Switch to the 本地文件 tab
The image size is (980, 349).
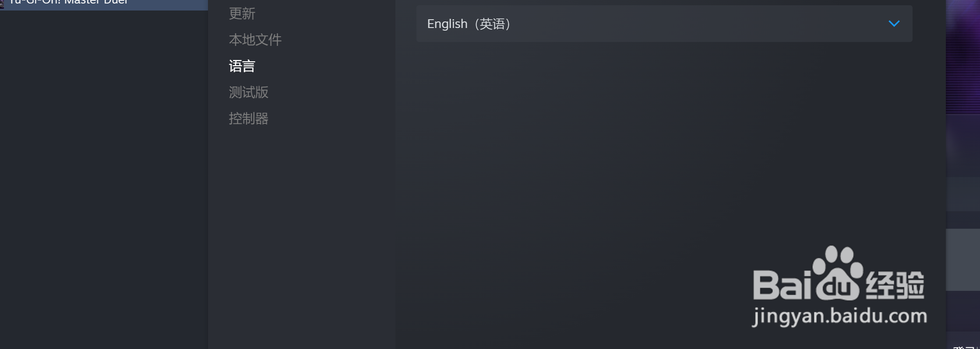tap(255, 40)
